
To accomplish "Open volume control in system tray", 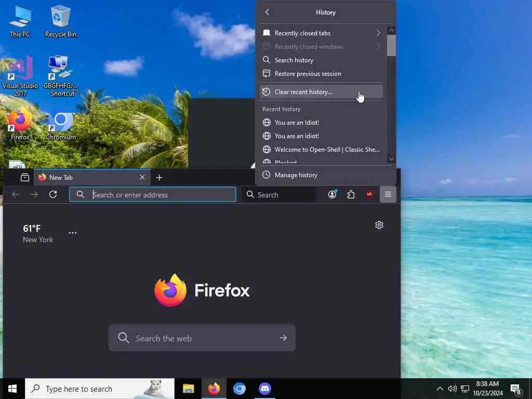I will [453, 389].
